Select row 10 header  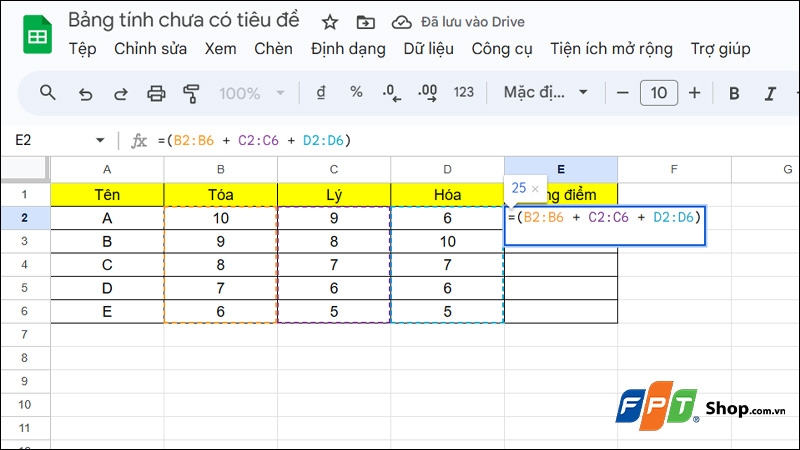pyautogui.click(x=24, y=405)
